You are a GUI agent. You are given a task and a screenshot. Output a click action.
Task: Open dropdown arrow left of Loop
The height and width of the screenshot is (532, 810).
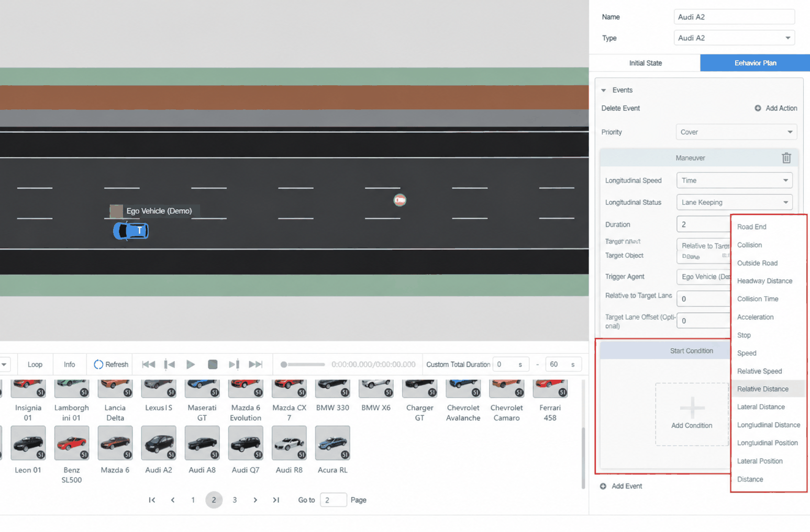[4, 365]
